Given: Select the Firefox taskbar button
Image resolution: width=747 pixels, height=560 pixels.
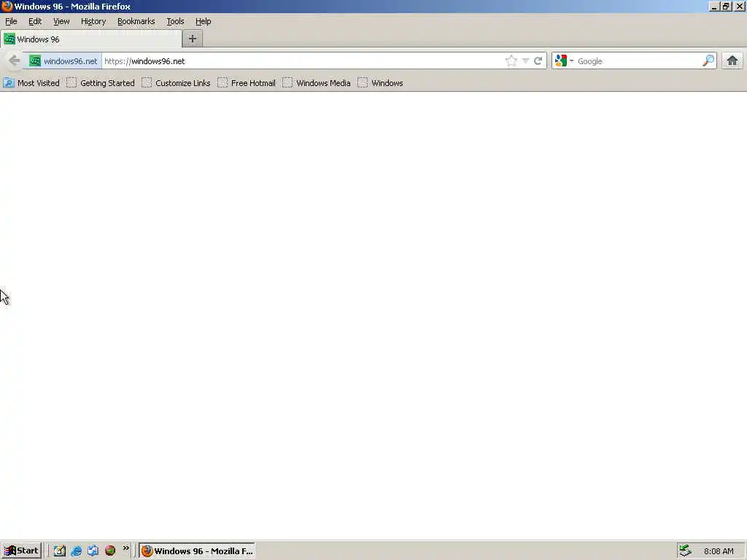Looking at the screenshot, I should [x=197, y=551].
